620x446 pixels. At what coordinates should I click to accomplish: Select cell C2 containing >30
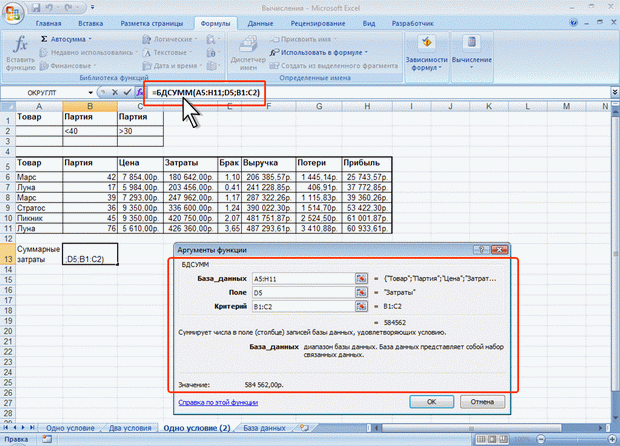point(140,131)
